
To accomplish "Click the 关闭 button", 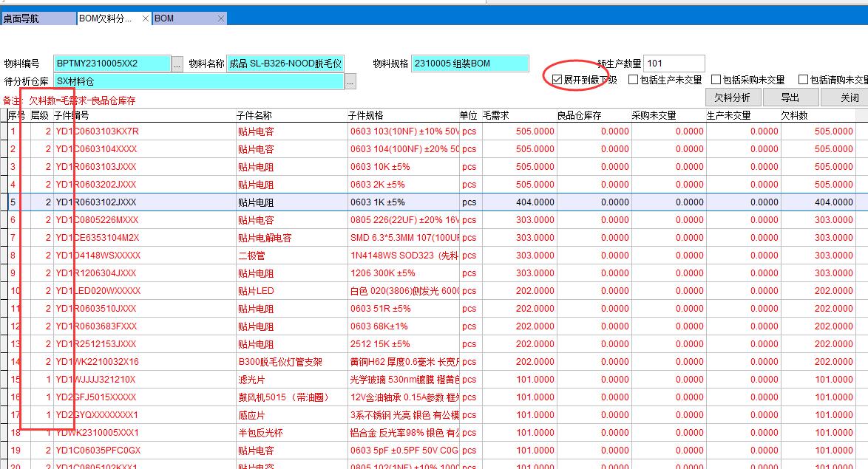I will [x=849, y=97].
